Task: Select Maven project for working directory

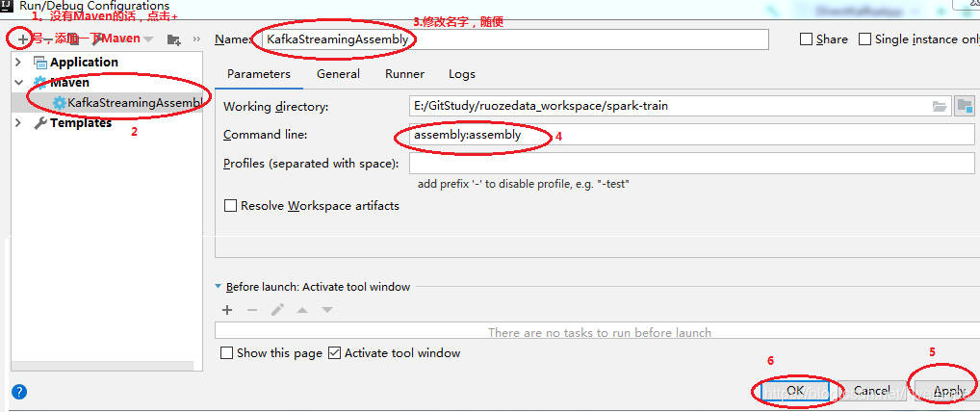Action: [965, 106]
